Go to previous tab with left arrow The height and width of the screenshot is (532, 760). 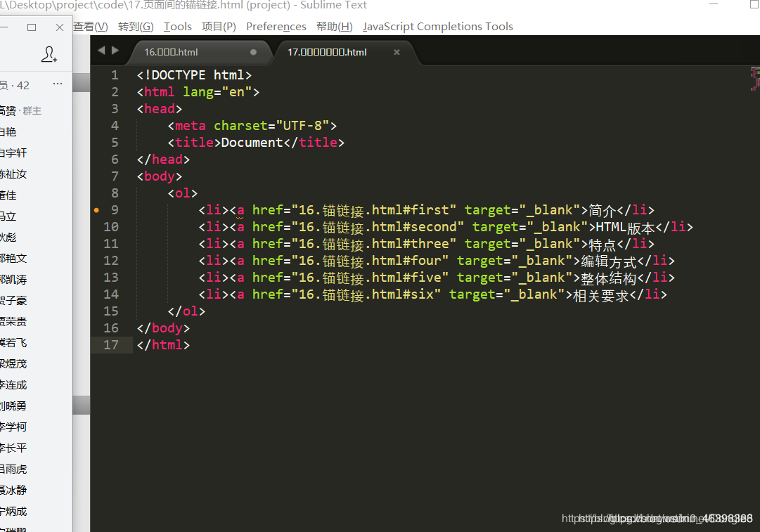tap(101, 50)
